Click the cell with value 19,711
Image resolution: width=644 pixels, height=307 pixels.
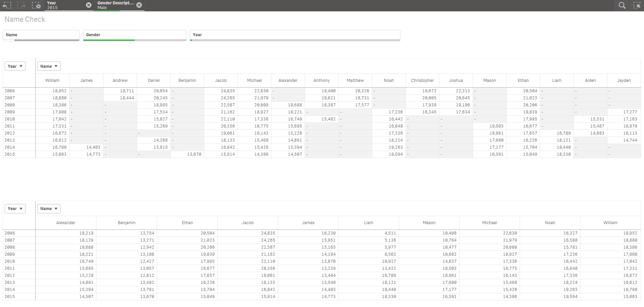[120, 91]
